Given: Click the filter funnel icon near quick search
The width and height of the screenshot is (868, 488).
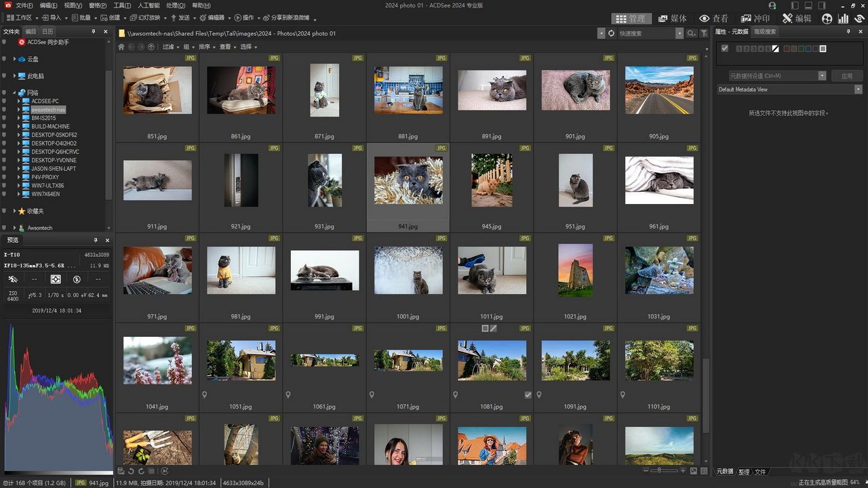Looking at the screenshot, I should tap(704, 33).
